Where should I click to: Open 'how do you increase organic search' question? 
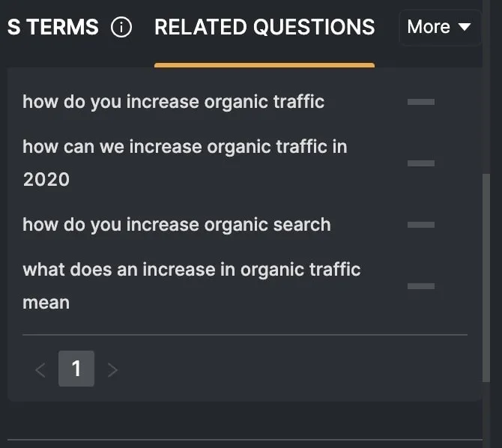coord(176,225)
